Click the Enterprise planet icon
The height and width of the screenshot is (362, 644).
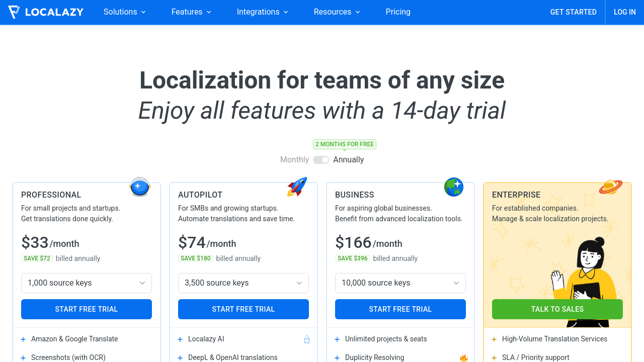pos(611,187)
